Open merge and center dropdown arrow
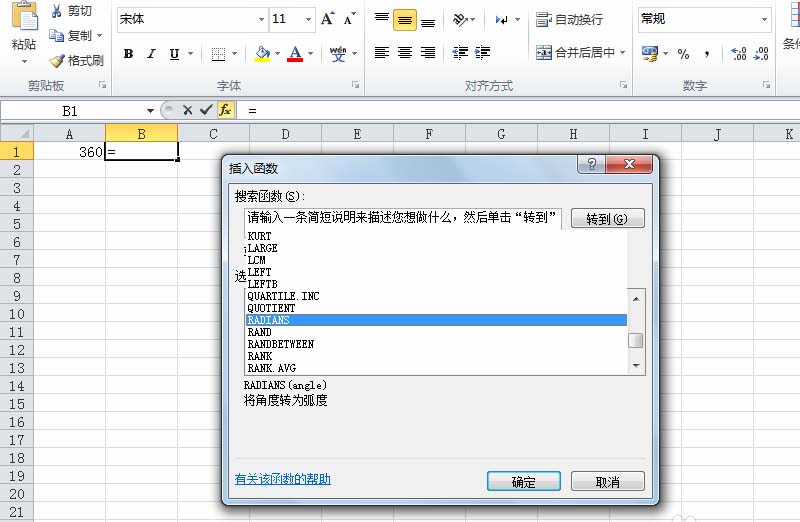This screenshot has width=800, height=522. [622, 52]
